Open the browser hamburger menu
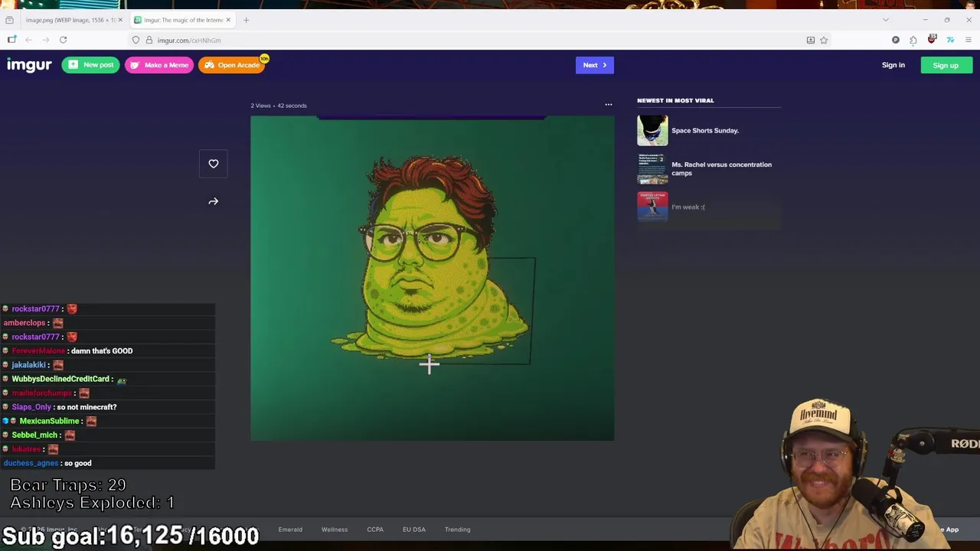The image size is (980, 551). click(x=969, y=40)
